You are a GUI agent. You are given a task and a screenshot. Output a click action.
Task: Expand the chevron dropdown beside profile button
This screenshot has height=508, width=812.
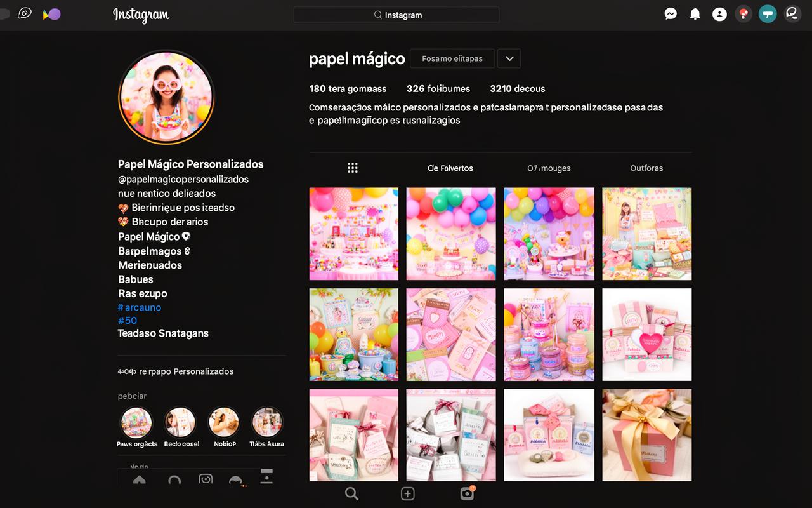[x=509, y=58]
